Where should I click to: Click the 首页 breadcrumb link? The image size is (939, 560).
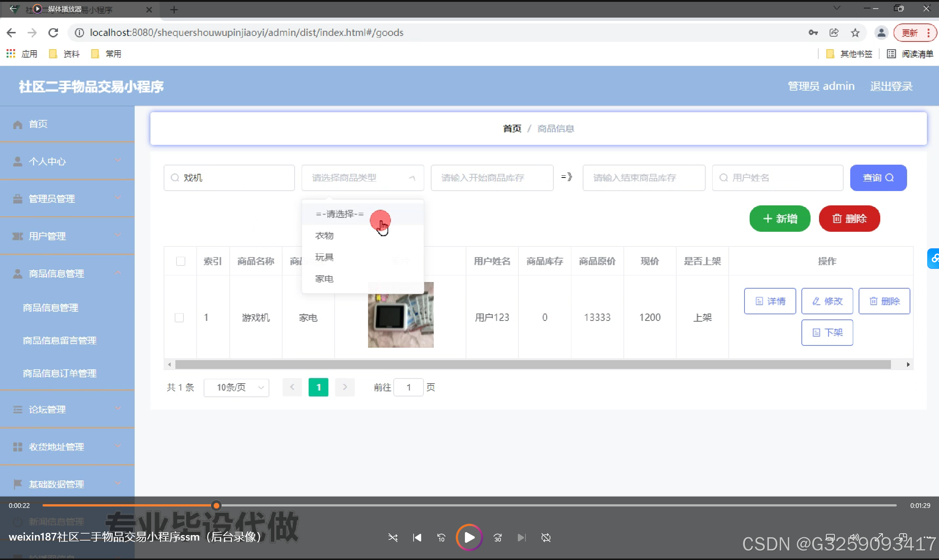coord(512,129)
